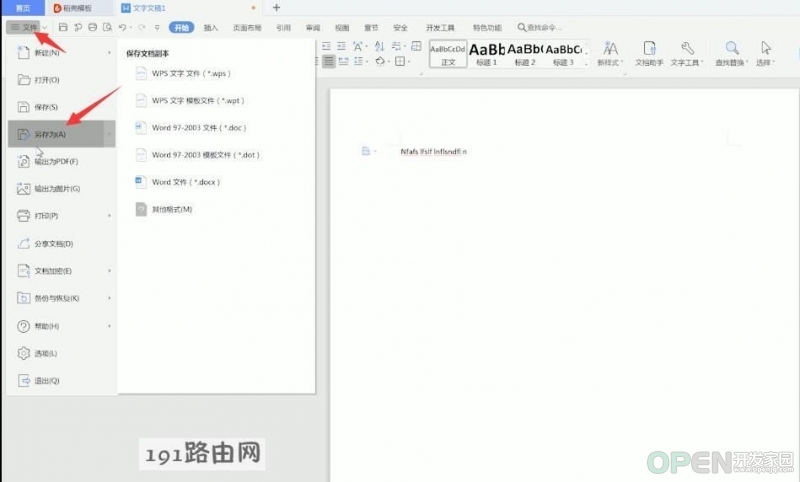Expand the submenu arrow beside 打印(P)
The width and height of the screenshot is (800, 482).
pos(109,216)
